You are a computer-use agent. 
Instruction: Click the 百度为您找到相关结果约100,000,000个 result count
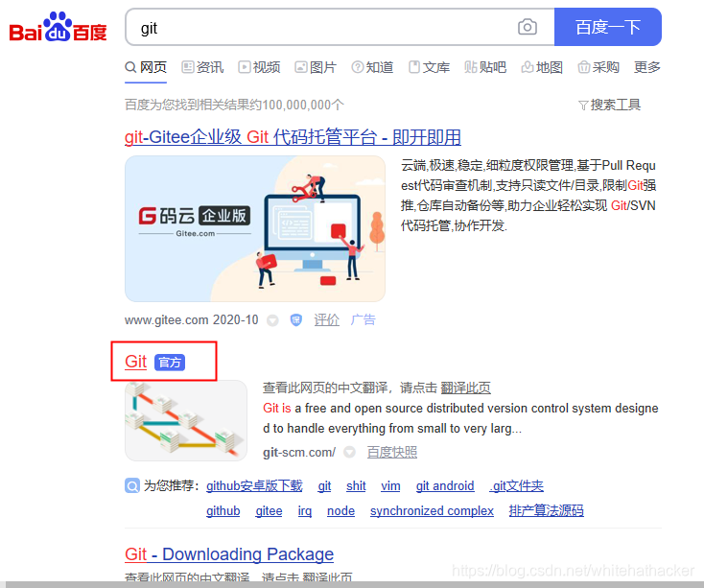tap(234, 105)
